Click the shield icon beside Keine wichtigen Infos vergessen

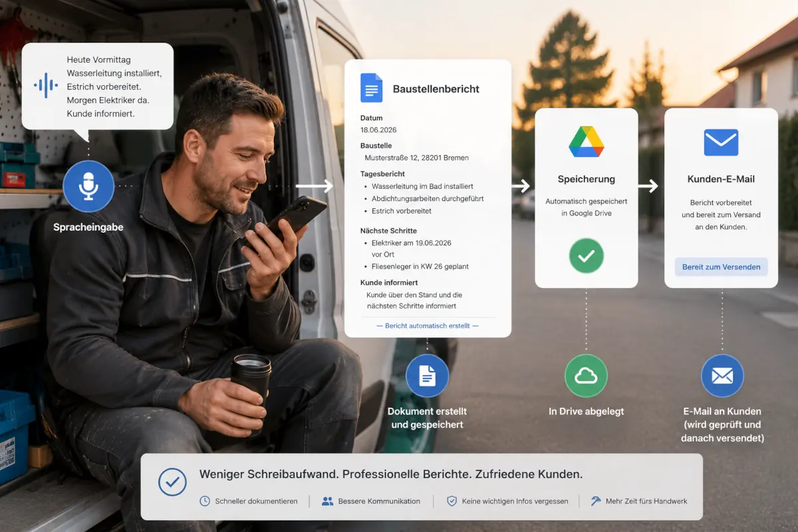pyautogui.click(x=452, y=501)
